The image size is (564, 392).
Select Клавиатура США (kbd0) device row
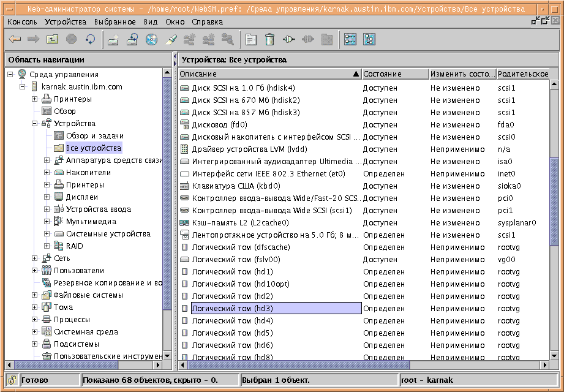236,186
